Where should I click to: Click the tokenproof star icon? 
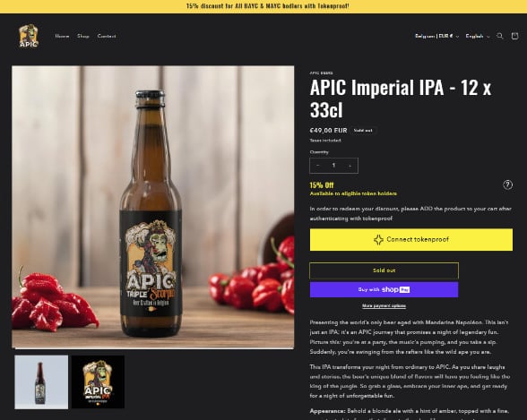pyautogui.click(x=378, y=240)
